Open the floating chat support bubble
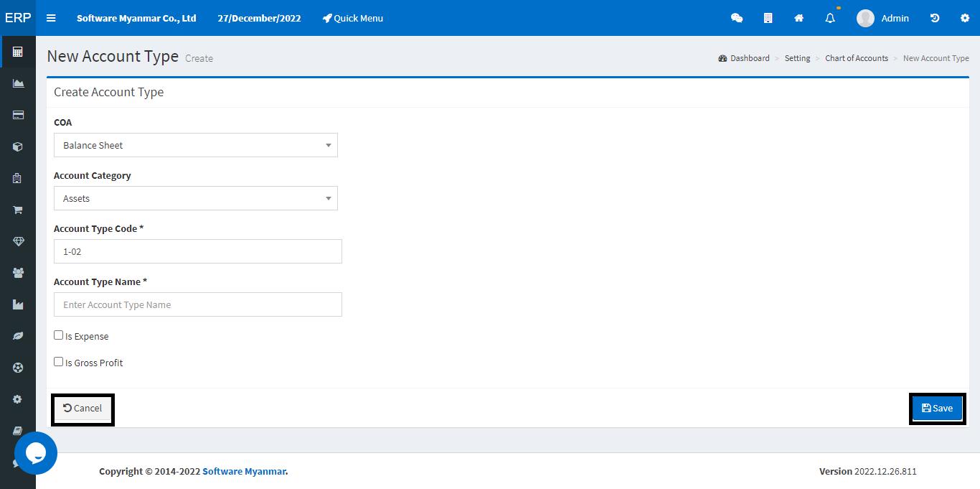This screenshot has width=980, height=489. point(35,453)
